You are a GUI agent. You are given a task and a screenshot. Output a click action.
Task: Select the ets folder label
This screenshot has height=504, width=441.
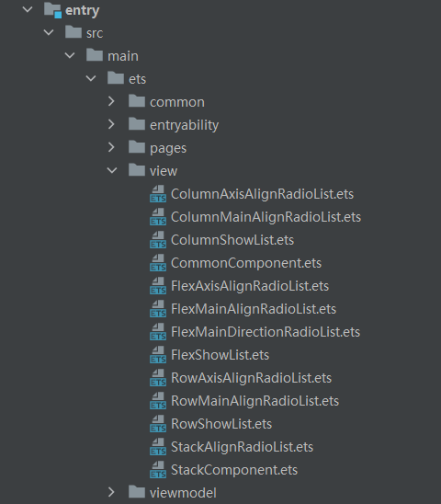137,79
